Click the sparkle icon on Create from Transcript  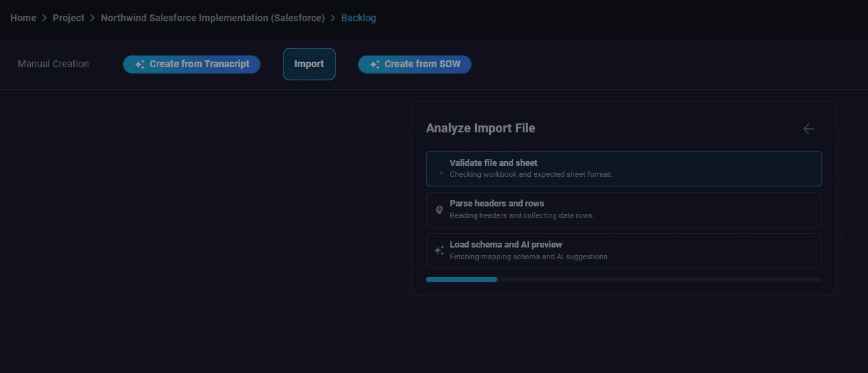click(x=140, y=64)
